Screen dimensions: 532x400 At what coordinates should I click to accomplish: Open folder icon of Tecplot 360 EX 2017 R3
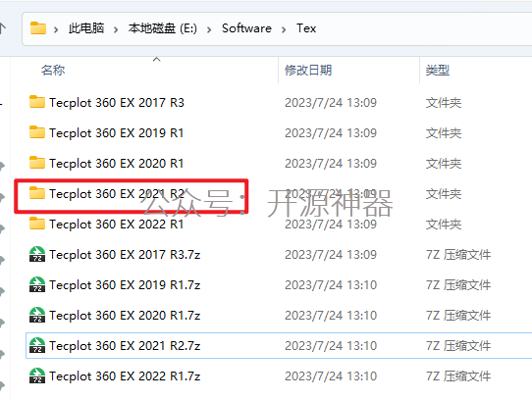tap(37, 102)
